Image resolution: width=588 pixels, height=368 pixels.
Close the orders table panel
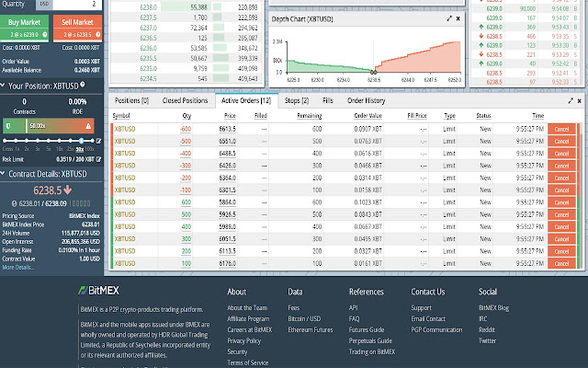pos(580,100)
